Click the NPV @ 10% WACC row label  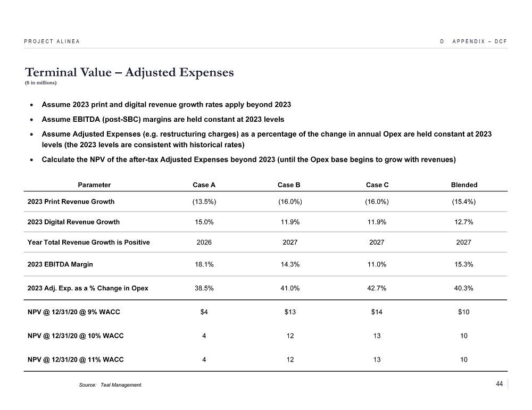pos(75,336)
